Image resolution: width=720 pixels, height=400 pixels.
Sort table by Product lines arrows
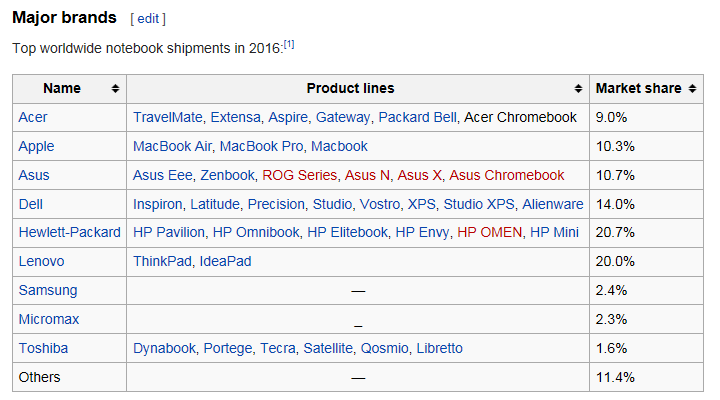(578, 89)
